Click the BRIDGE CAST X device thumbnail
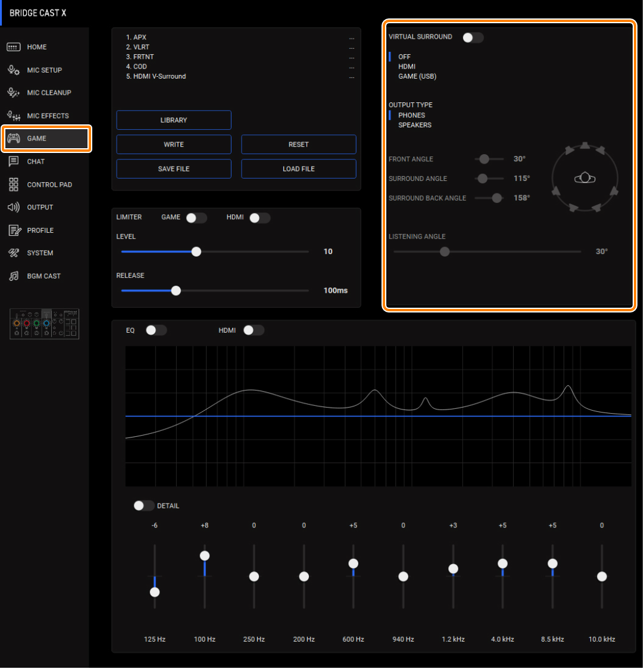 (x=45, y=324)
